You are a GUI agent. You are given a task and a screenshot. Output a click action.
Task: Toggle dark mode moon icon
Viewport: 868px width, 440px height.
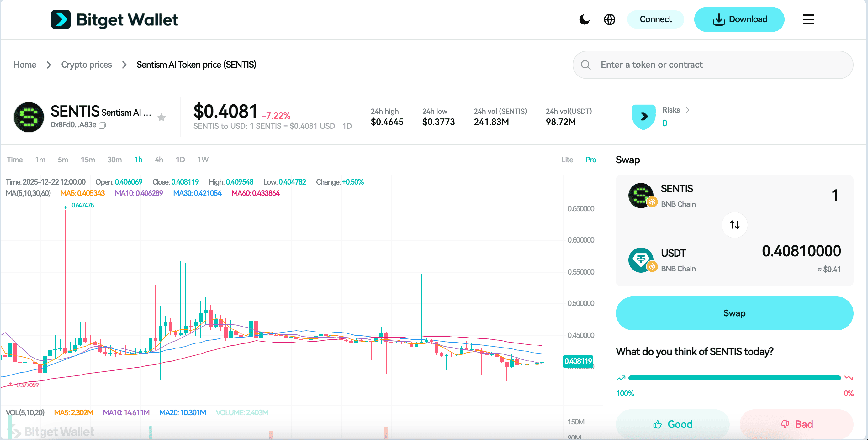coord(584,19)
